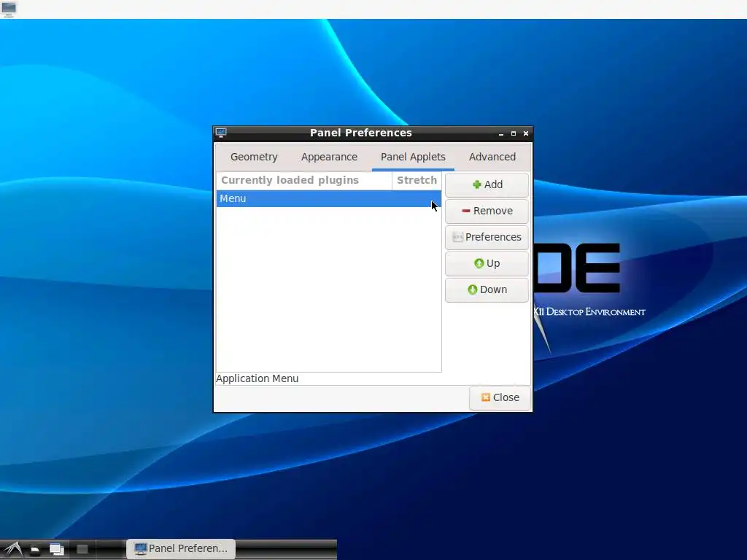
Task: Launch the file manager from taskbar
Action: [x=35, y=550]
